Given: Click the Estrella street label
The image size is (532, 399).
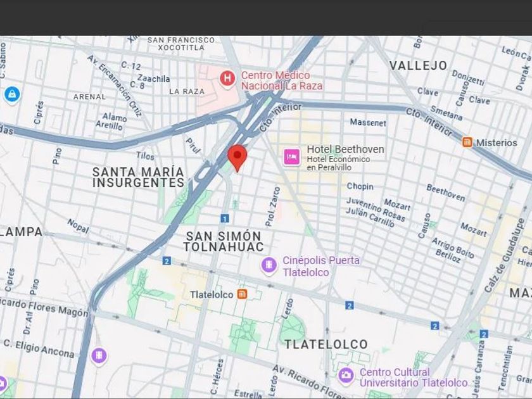Looking at the screenshot, I should pyautogui.click(x=248, y=394).
